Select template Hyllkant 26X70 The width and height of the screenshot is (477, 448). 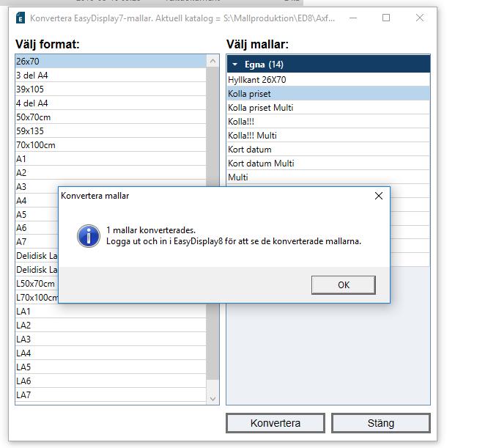328,80
